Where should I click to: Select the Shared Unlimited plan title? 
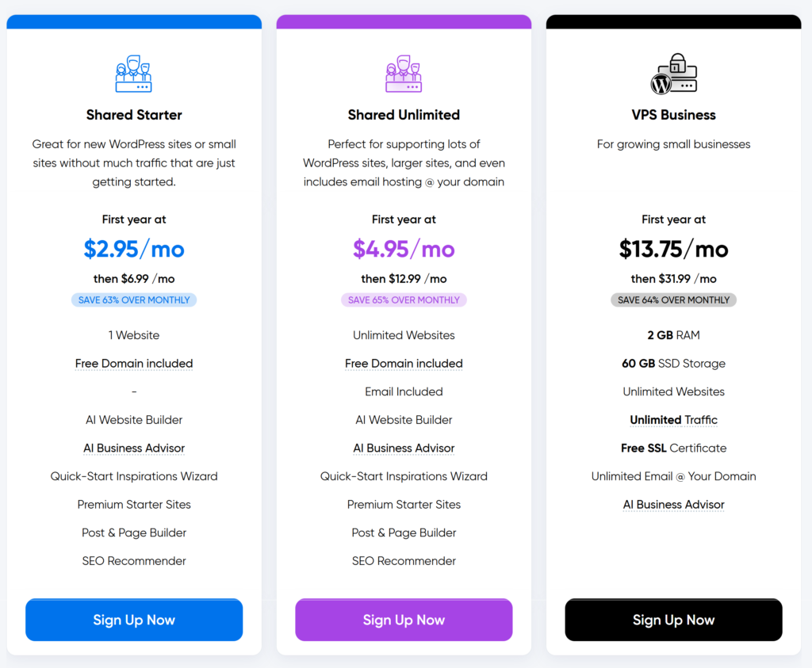click(404, 115)
